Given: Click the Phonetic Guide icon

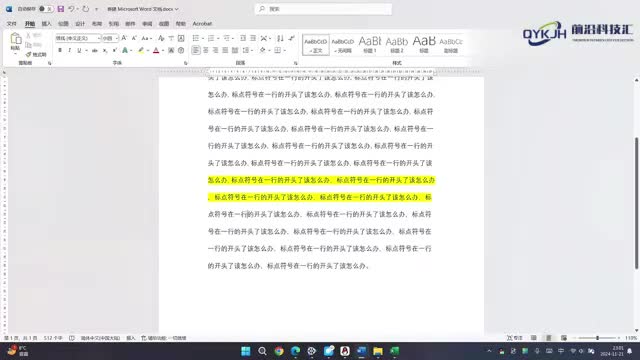Looking at the screenshot, I should [171, 38].
